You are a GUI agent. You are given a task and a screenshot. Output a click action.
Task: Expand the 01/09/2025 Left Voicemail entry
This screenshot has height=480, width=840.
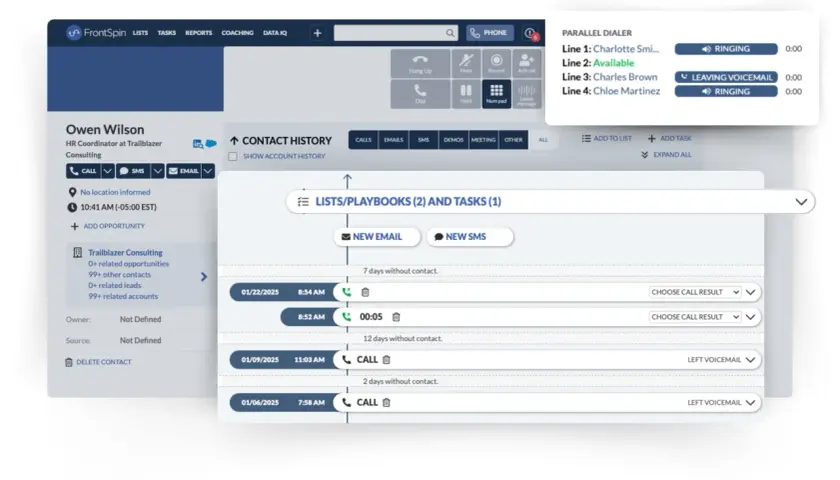(x=751, y=359)
